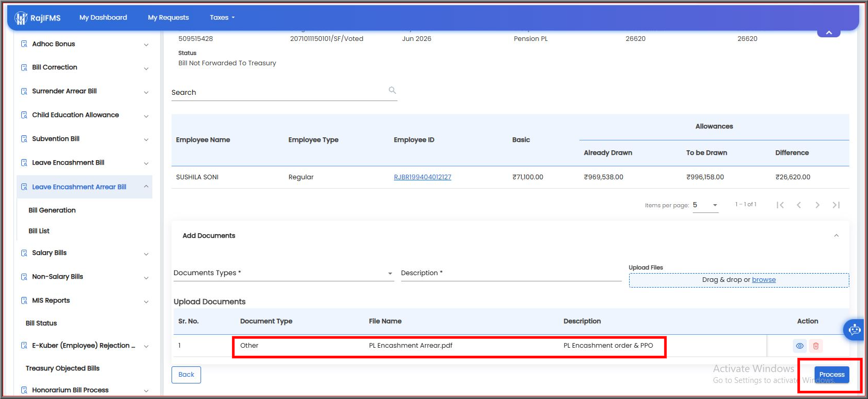Select Bill List submenu item
Viewport: 868px width, 399px height.
pos(39,231)
